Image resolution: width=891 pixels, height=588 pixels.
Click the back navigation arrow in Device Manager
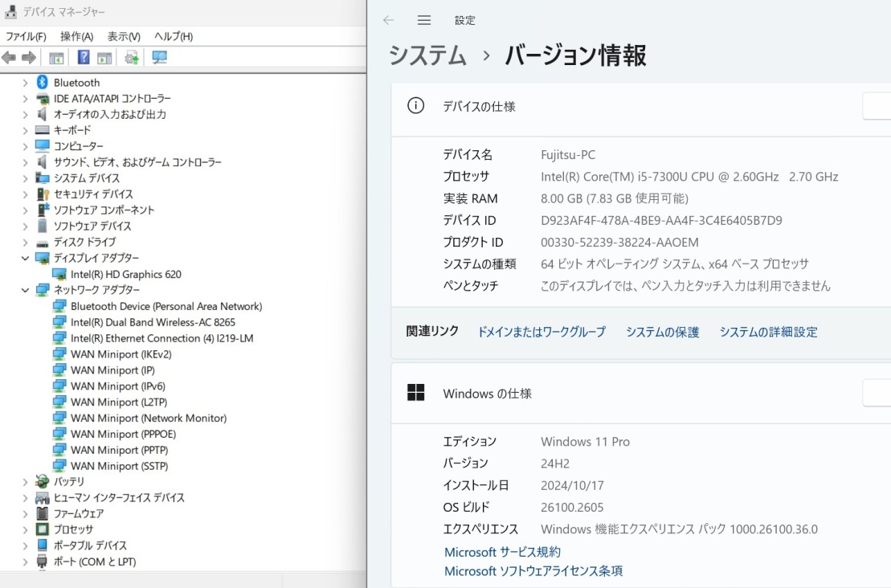[x=8, y=57]
